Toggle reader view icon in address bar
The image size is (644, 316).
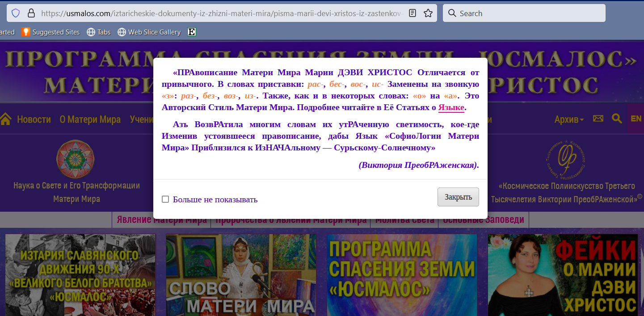412,13
